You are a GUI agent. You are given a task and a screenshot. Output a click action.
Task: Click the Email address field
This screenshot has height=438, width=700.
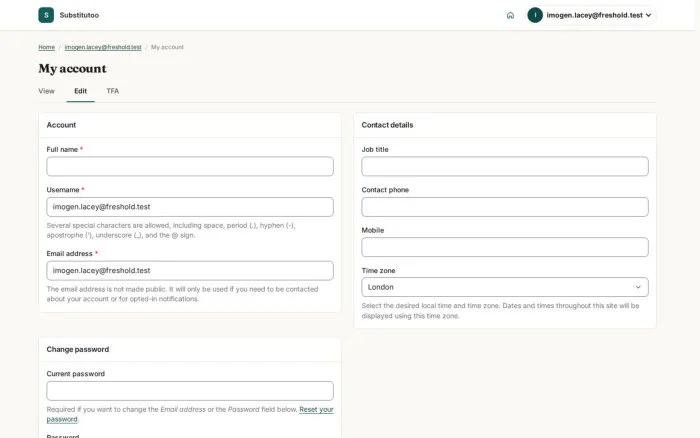point(190,271)
